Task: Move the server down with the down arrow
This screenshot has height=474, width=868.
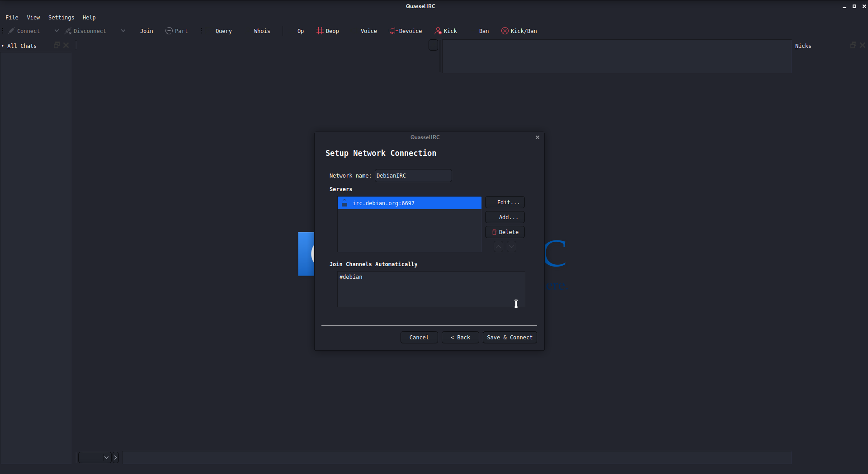Action: coord(511,247)
